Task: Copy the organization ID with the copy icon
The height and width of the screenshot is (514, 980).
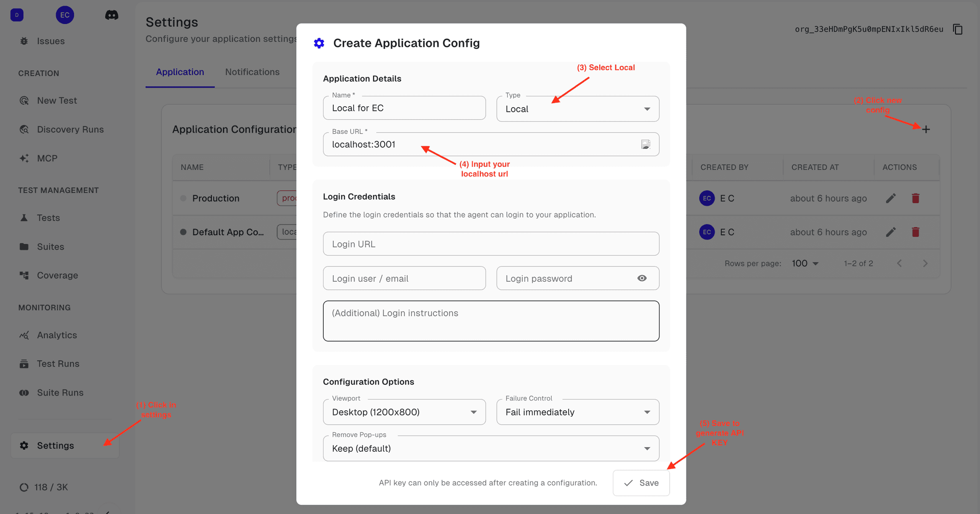Action: (x=958, y=30)
